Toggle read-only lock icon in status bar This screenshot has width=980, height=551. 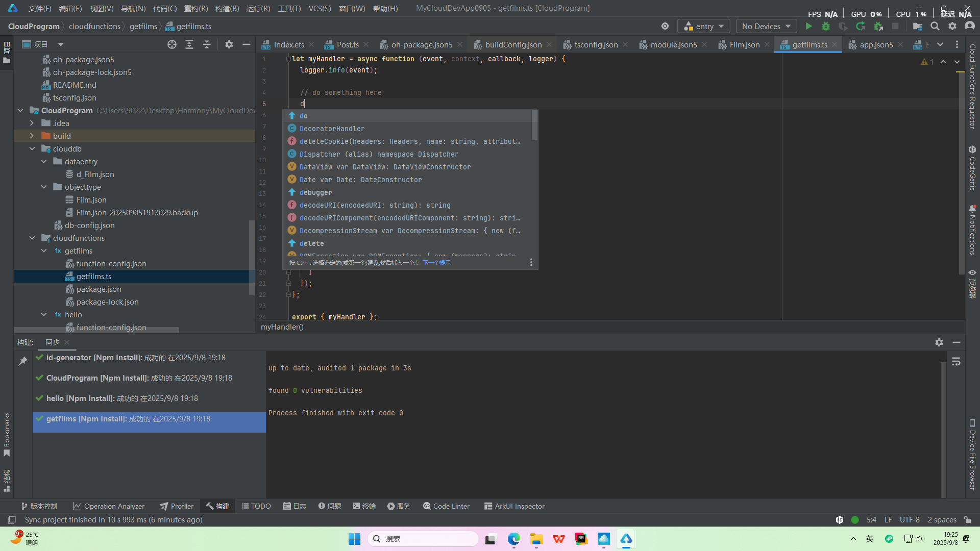pos(967,519)
